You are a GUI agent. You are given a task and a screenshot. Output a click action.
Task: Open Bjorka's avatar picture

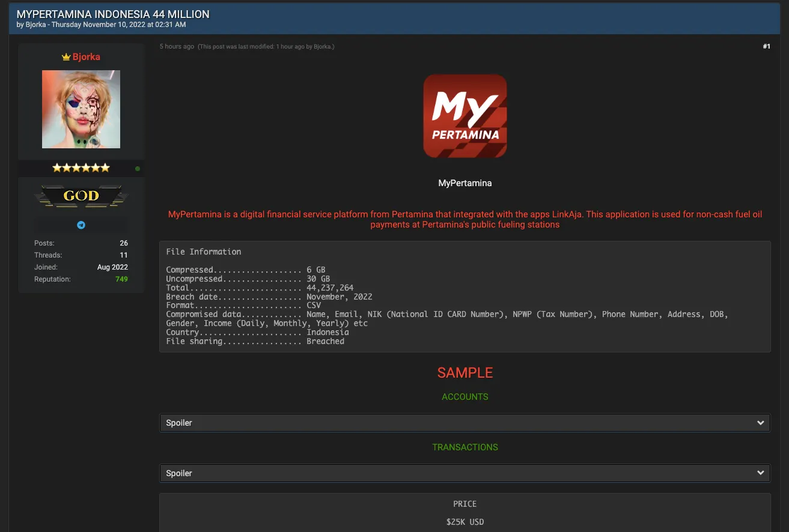coord(81,109)
